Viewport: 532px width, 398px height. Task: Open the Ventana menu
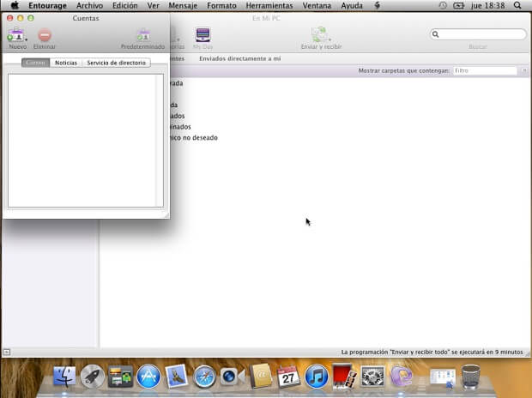tap(317, 5)
